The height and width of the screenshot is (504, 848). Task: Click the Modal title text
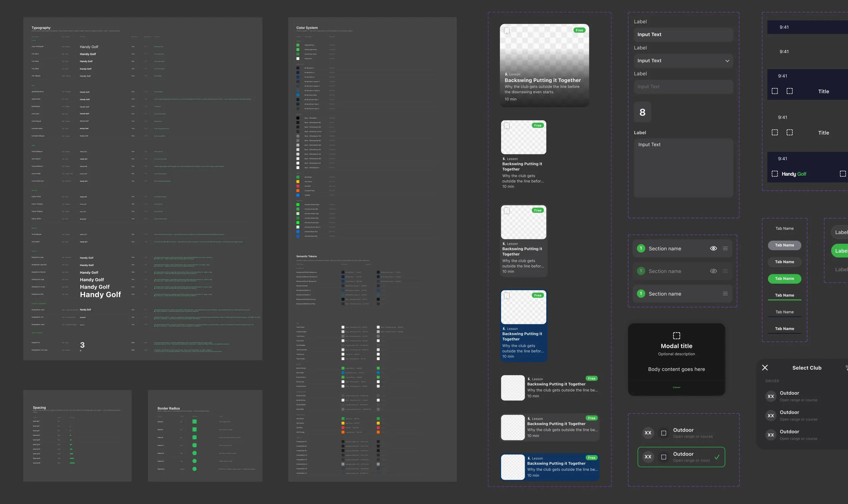tap(676, 346)
